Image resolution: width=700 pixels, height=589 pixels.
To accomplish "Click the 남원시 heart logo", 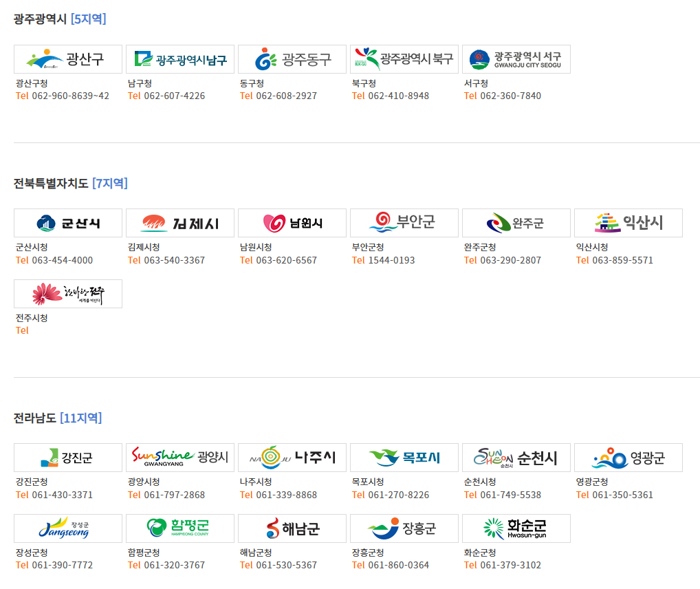I will click(292, 223).
